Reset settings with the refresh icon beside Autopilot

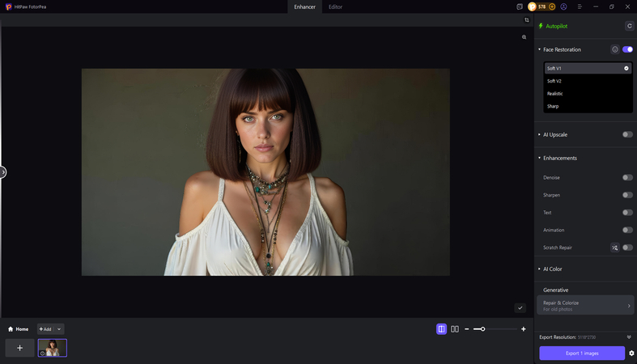tap(629, 26)
